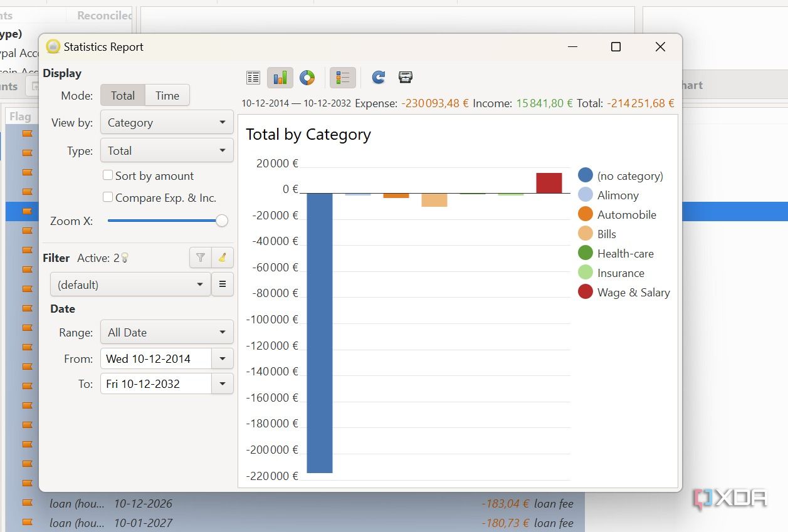Open the (default) filter preset dropdown
The height and width of the screenshot is (532, 788).
click(130, 284)
